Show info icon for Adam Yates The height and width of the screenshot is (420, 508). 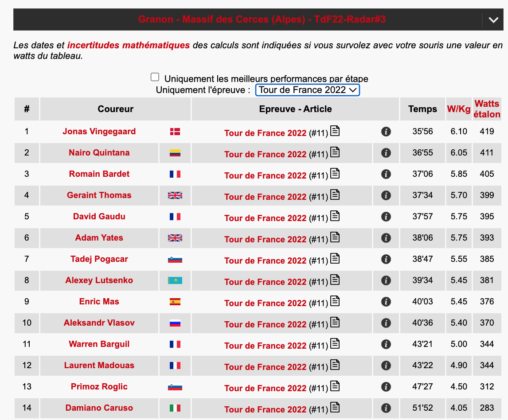click(x=386, y=238)
